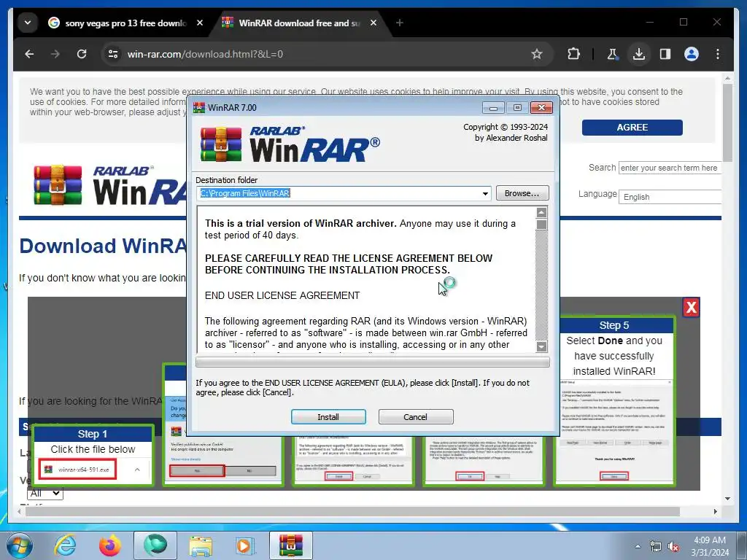Open the All dropdown on the webpage

click(x=45, y=494)
